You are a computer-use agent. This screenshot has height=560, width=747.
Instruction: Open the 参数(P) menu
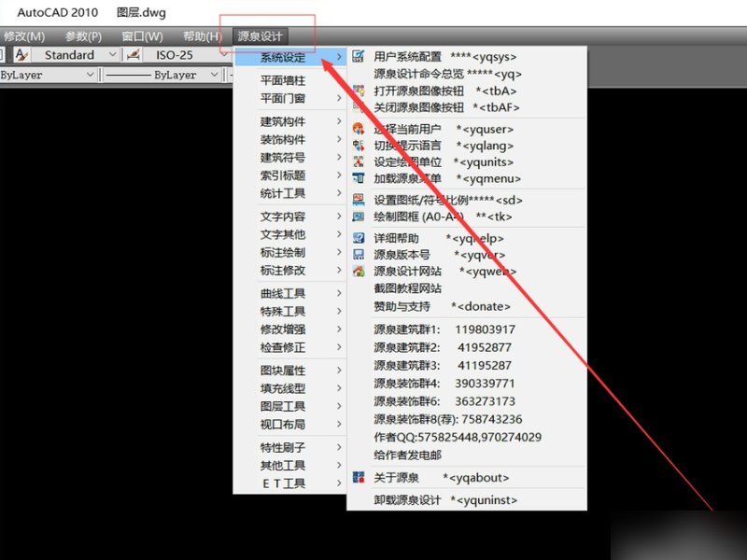point(83,36)
